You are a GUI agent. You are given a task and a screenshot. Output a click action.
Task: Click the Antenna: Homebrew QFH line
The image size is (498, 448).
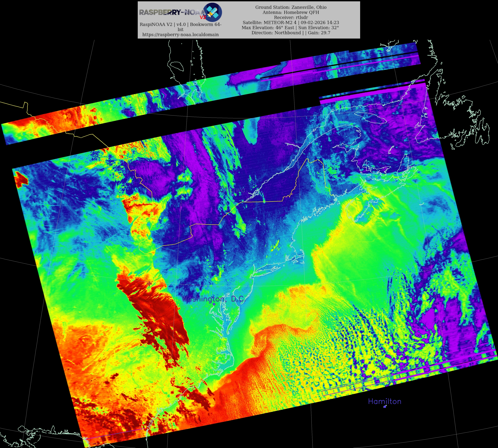(x=290, y=12)
